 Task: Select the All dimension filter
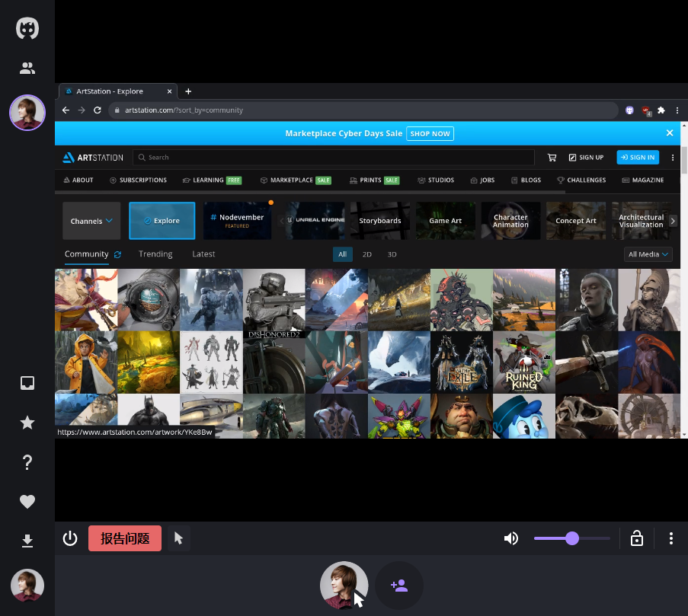tap(343, 254)
